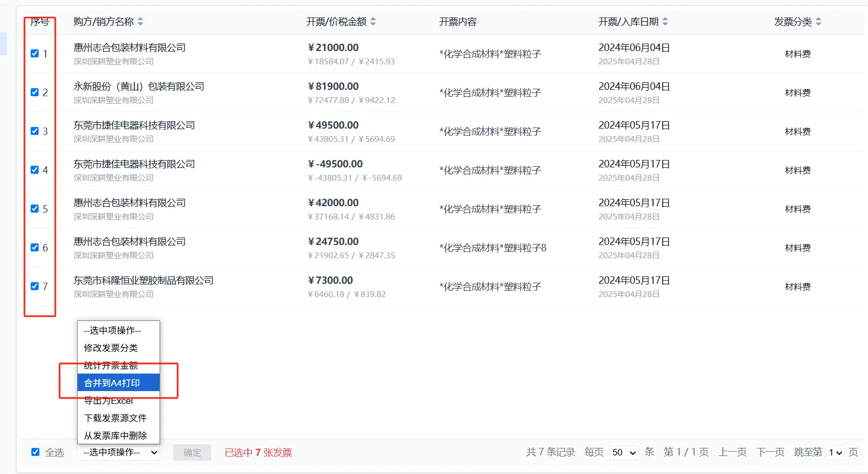Select 导出为Excel option
Image resolution: width=868 pixels, height=474 pixels.
pos(108,401)
